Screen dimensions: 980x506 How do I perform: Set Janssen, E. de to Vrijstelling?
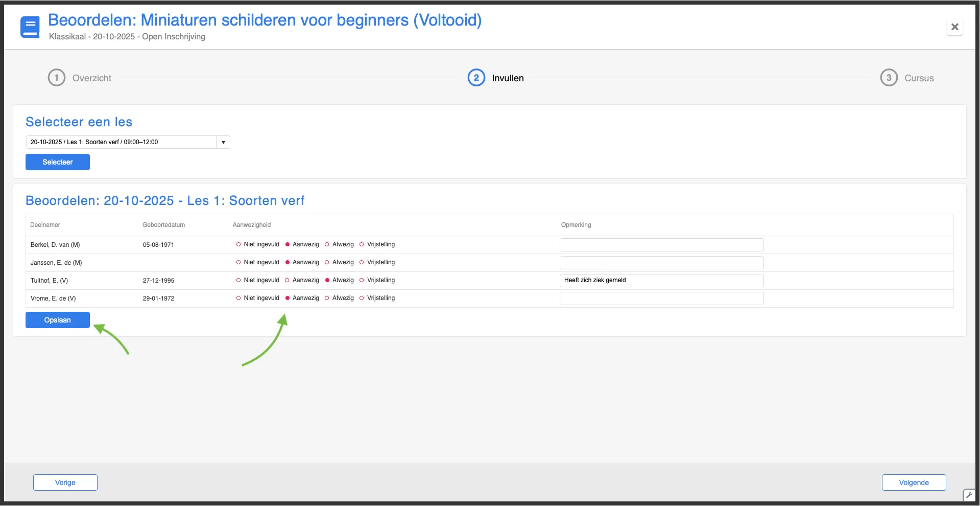362,262
